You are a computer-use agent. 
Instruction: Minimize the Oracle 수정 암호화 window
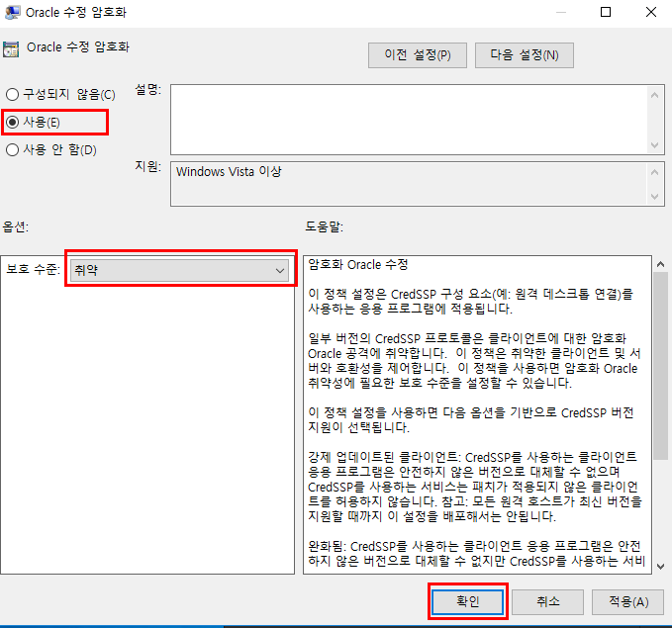pos(561,12)
